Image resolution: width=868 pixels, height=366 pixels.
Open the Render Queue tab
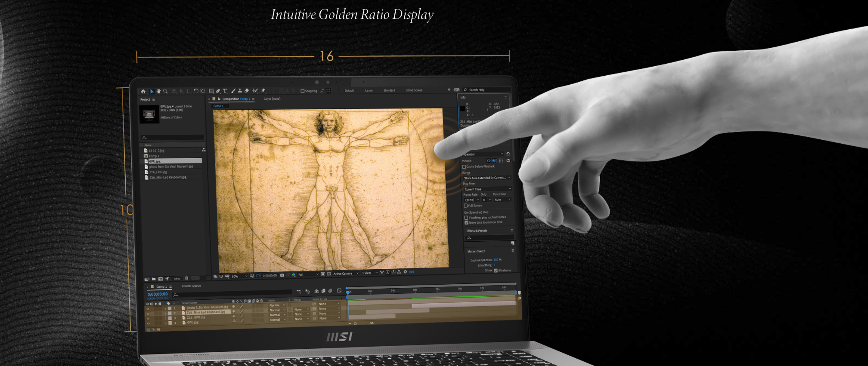tap(191, 286)
